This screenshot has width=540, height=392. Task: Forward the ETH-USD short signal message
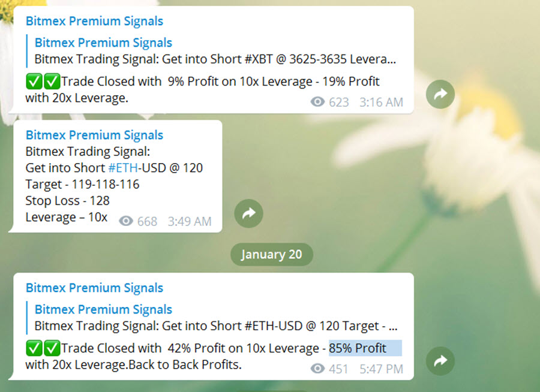pos(248,213)
